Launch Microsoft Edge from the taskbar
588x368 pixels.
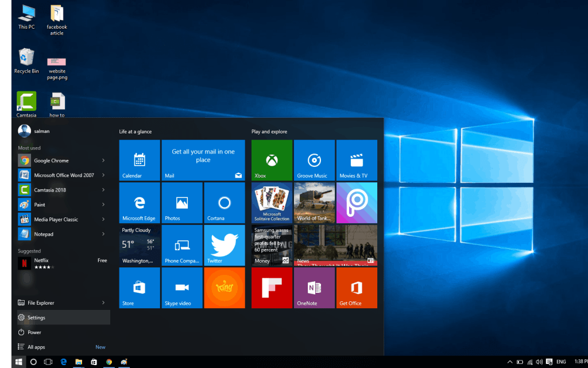coord(63,362)
